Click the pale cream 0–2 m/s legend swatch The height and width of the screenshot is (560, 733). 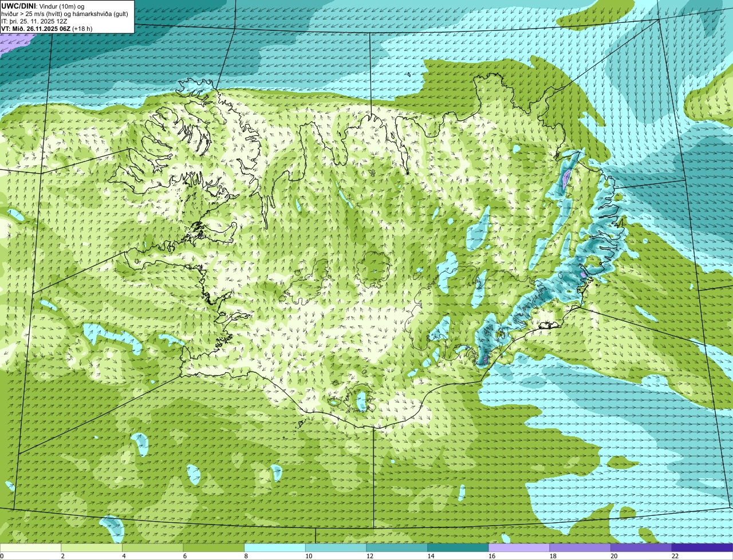pyautogui.click(x=30, y=547)
